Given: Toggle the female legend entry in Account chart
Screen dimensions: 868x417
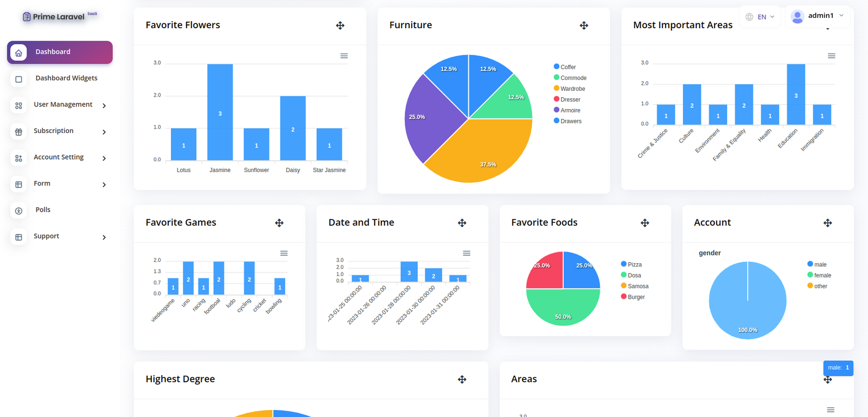Looking at the screenshot, I should (x=822, y=275).
